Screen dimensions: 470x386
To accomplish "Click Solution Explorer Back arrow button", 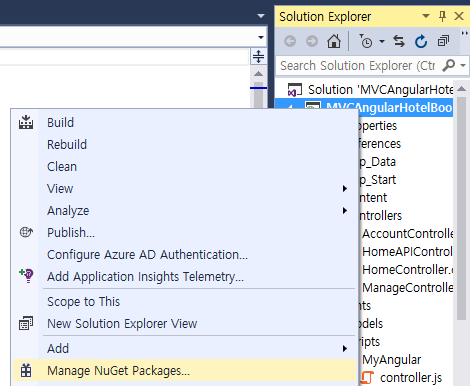I will 290,41.
